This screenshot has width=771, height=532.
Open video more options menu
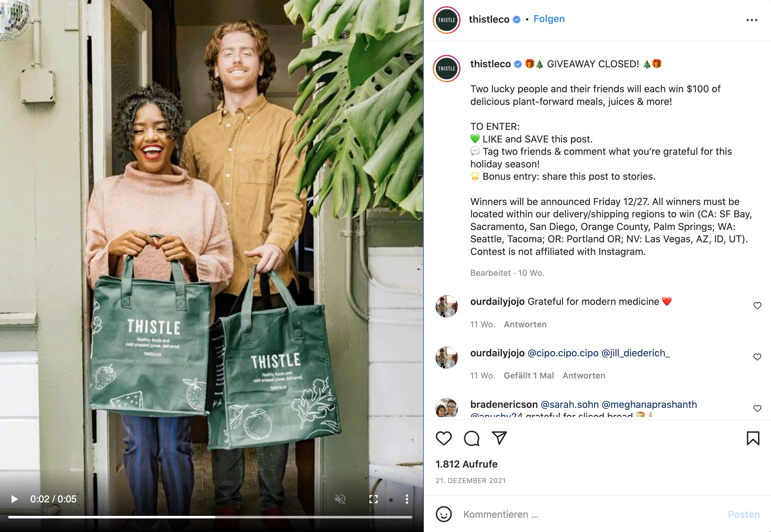407,499
